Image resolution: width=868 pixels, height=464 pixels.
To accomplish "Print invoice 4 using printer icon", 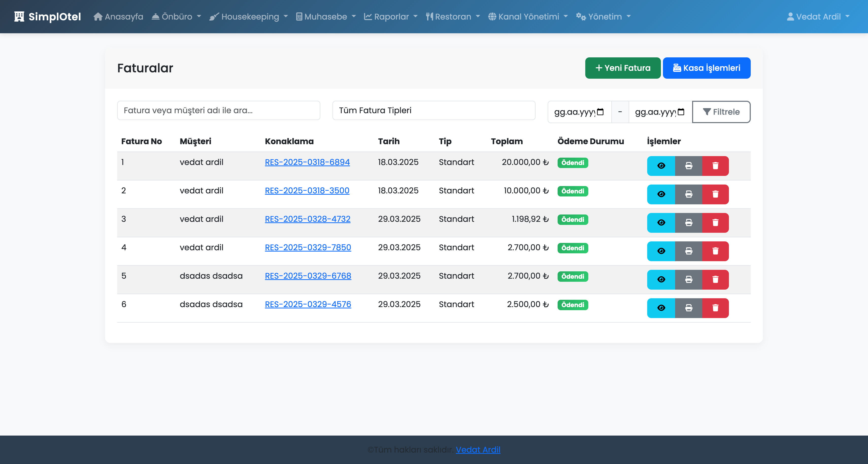I will (688, 251).
